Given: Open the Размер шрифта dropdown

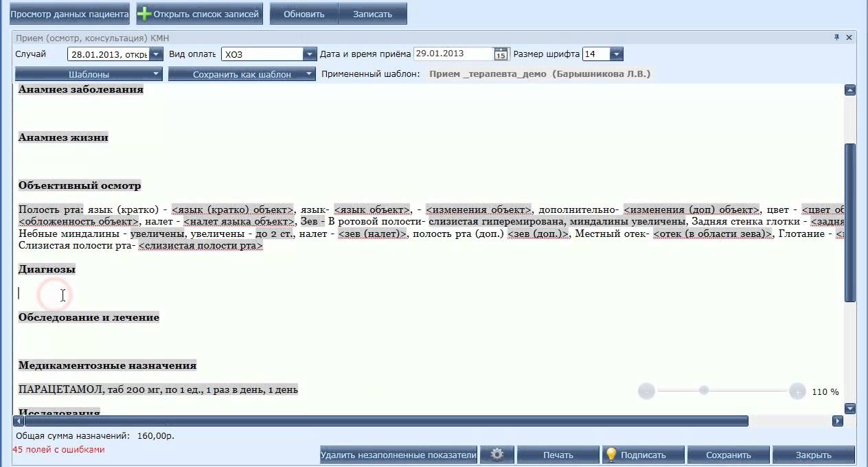Looking at the screenshot, I should coord(616,54).
